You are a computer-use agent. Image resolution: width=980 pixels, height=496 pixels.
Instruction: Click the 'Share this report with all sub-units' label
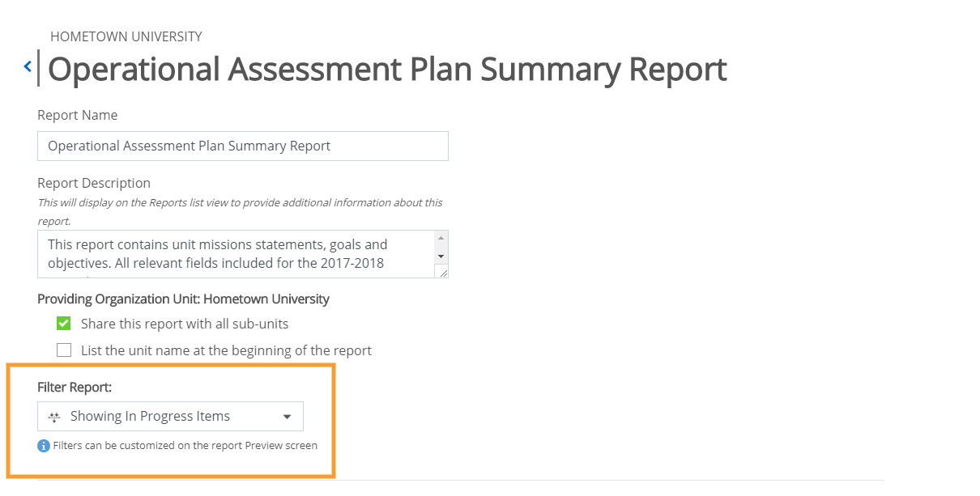point(185,324)
